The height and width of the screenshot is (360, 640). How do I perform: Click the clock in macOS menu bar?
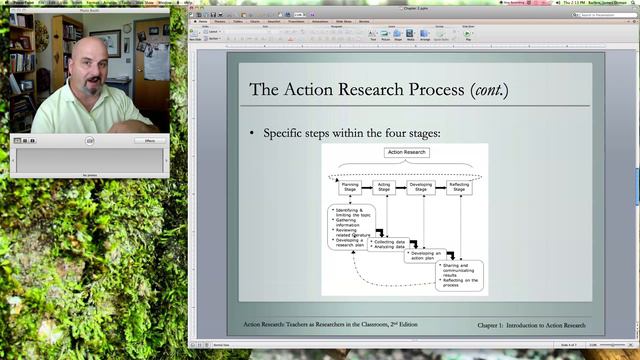click(575, 2)
